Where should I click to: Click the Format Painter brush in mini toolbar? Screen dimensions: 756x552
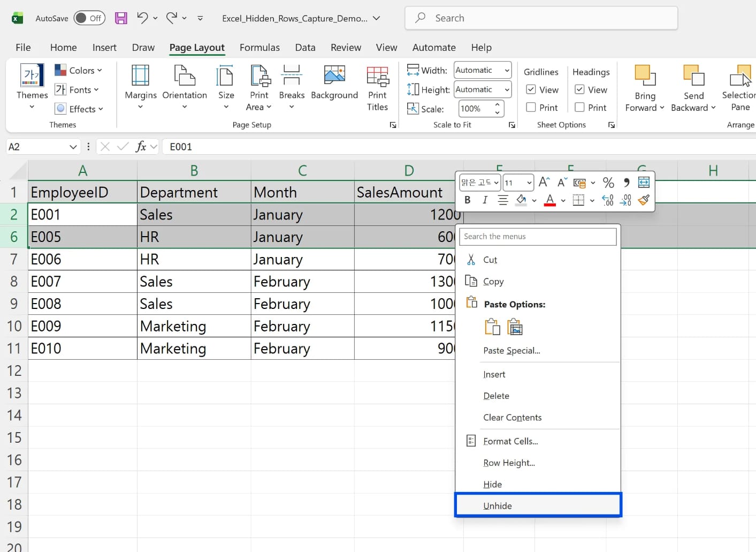tap(644, 200)
